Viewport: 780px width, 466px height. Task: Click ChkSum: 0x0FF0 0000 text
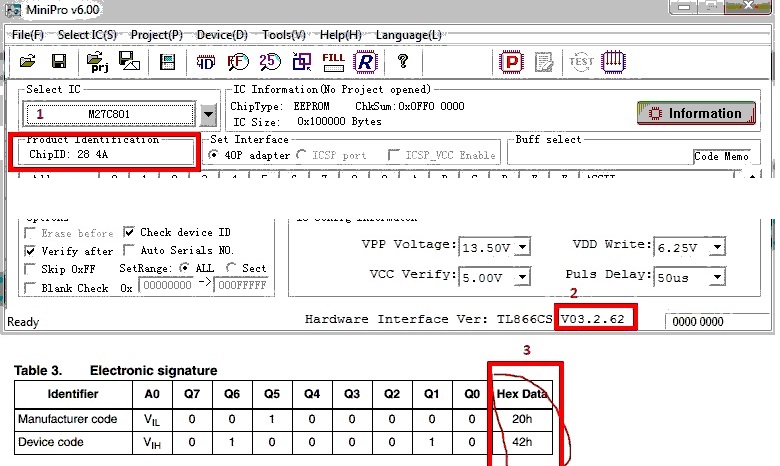click(409, 106)
